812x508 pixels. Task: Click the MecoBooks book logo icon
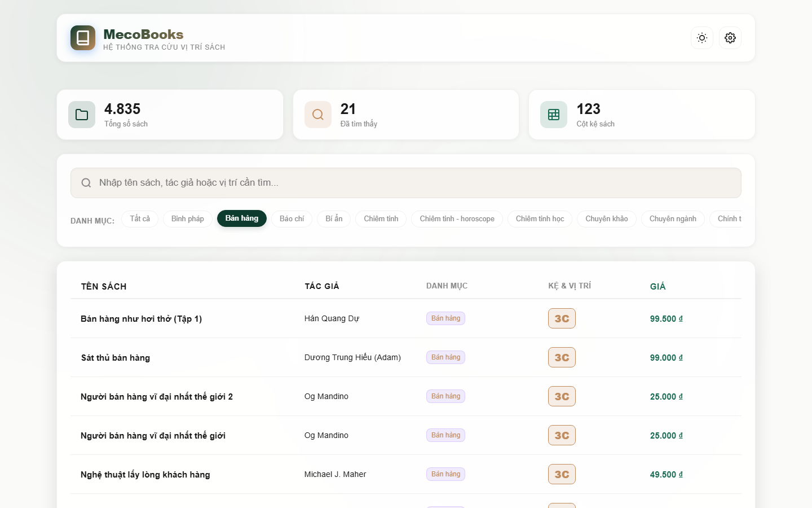[83, 38]
